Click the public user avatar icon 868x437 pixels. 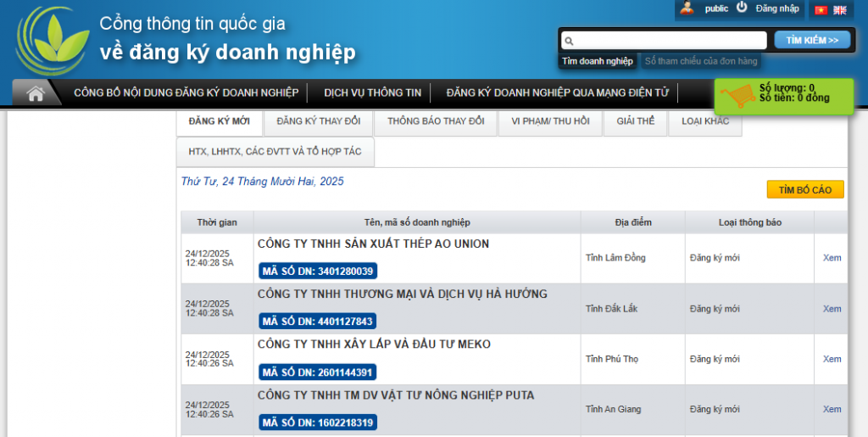click(687, 8)
